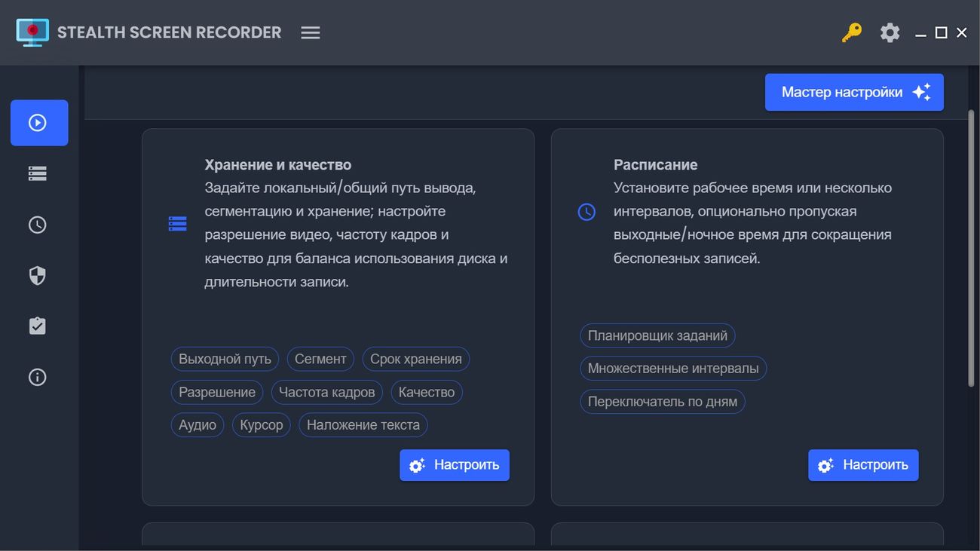Viewport: 980px width, 551px height.
Task: Open the schedule clock icon in sidebar
Action: tap(37, 224)
